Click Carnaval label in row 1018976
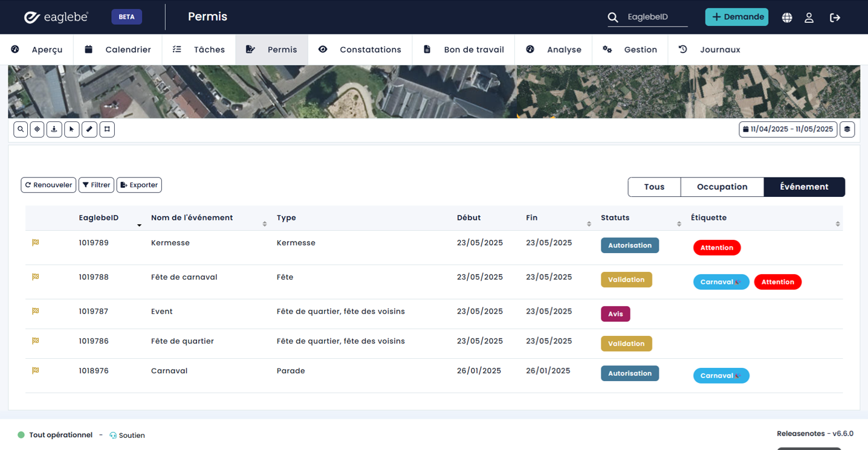Image resolution: width=868 pixels, height=450 pixels. point(721,376)
